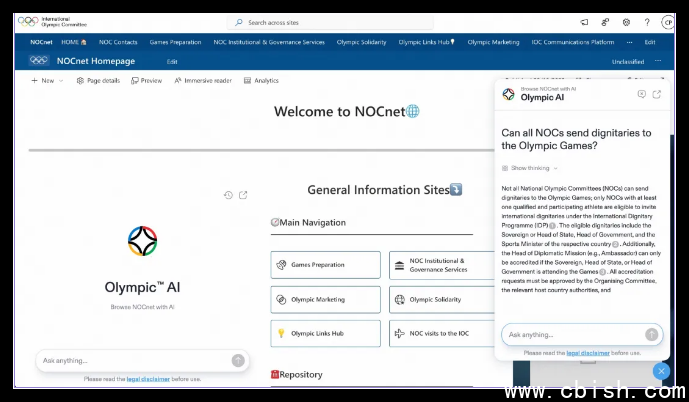The image size is (689, 402).
Task: Open chat history icon in Olympic AI widget
Action: (228, 195)
